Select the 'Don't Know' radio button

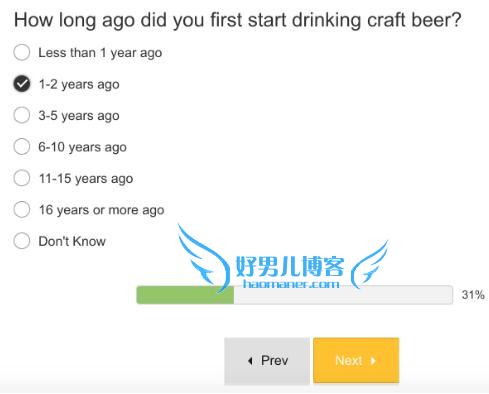coord(22,241)
